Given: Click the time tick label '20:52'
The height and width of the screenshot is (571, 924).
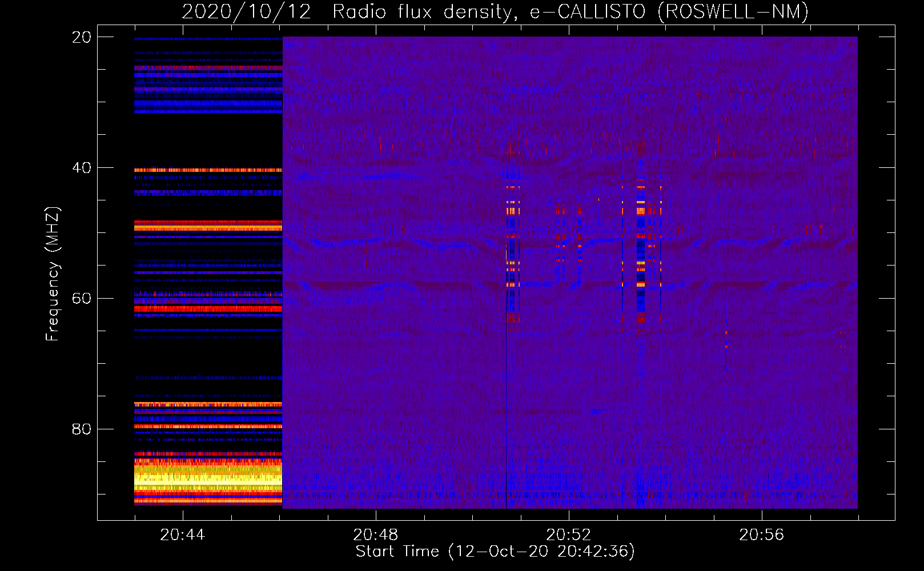Looking at the screenshot, I should pos(569,535).
